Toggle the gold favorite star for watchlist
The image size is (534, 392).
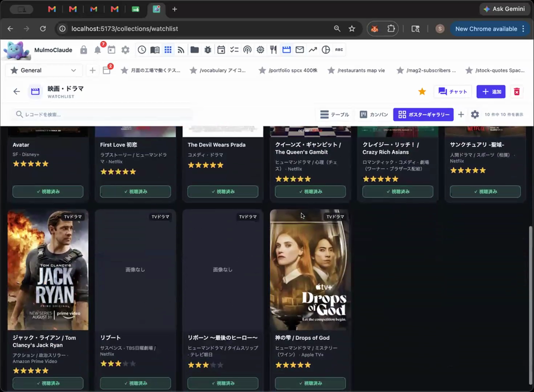coord(422,91)
